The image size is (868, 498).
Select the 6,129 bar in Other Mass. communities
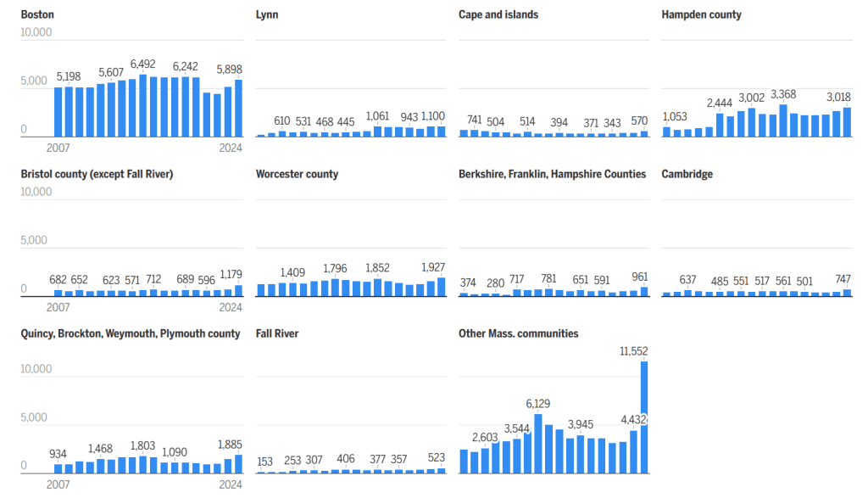tap(538, 443)
